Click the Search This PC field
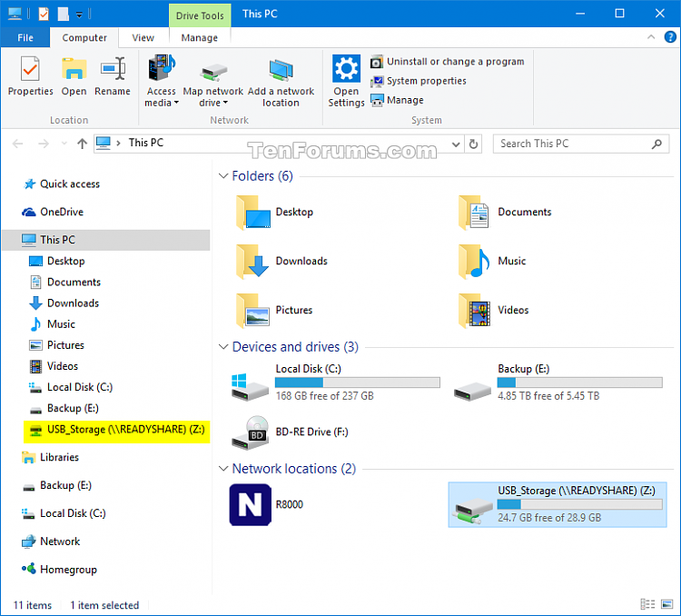The height and width of the screenshot is (616, 681). click(x=581, y=144)
